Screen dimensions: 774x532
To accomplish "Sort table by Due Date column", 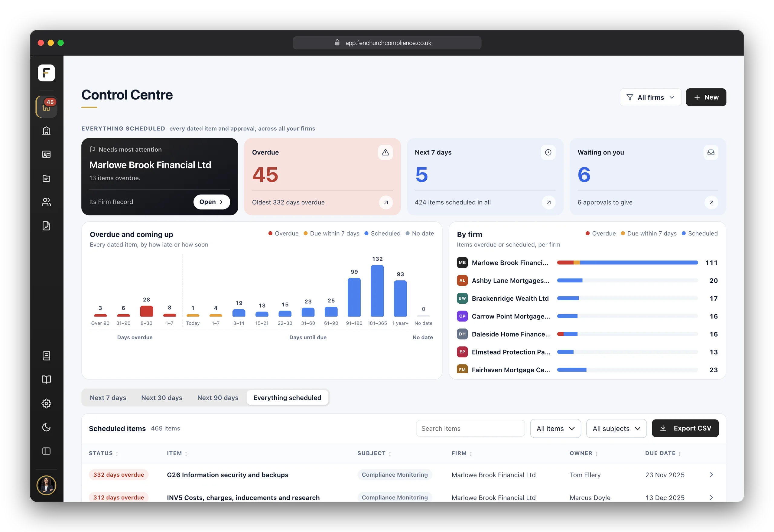I will point(663,453).
